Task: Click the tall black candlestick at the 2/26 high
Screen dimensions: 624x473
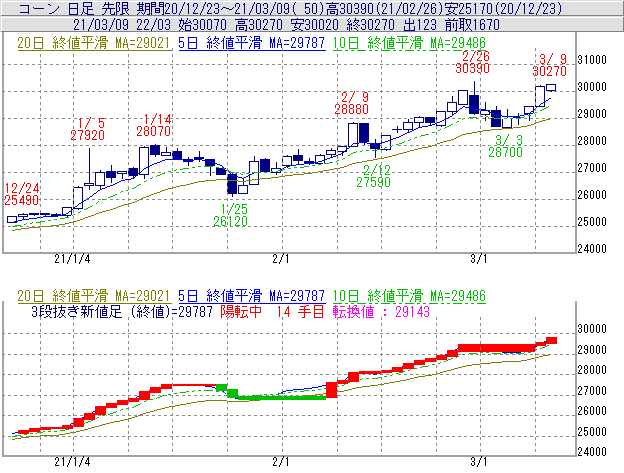Action: [474, 104]
